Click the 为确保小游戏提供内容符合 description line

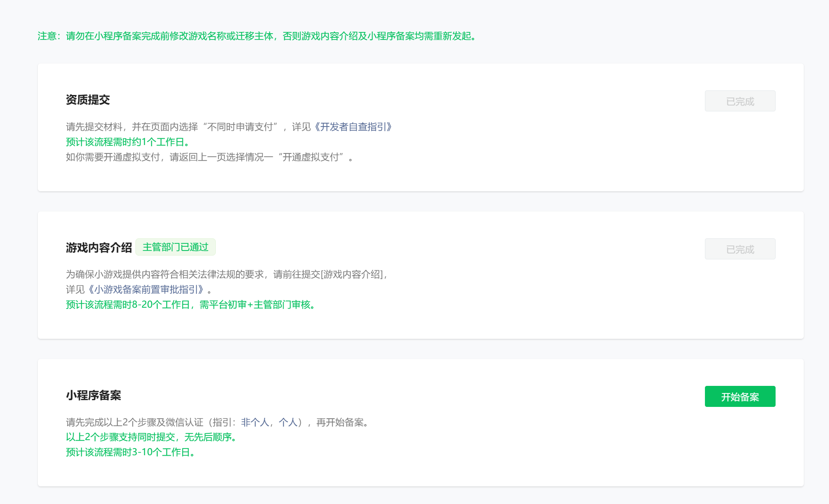tap(226, 274)
